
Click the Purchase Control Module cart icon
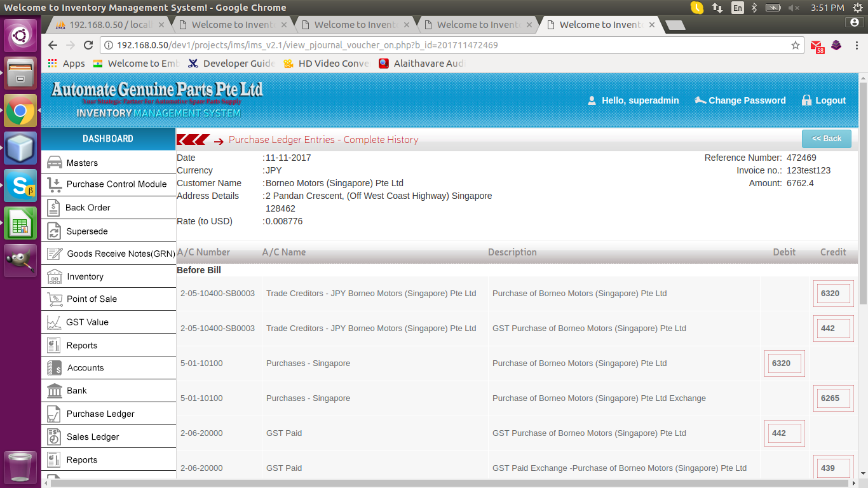[x=55, y=184]
